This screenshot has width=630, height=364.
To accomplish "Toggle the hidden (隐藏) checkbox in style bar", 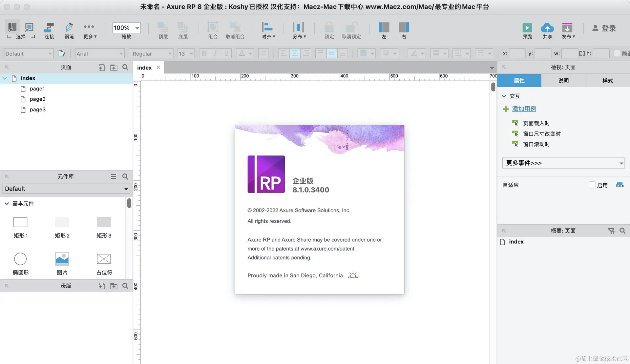I will pos(617,53).
